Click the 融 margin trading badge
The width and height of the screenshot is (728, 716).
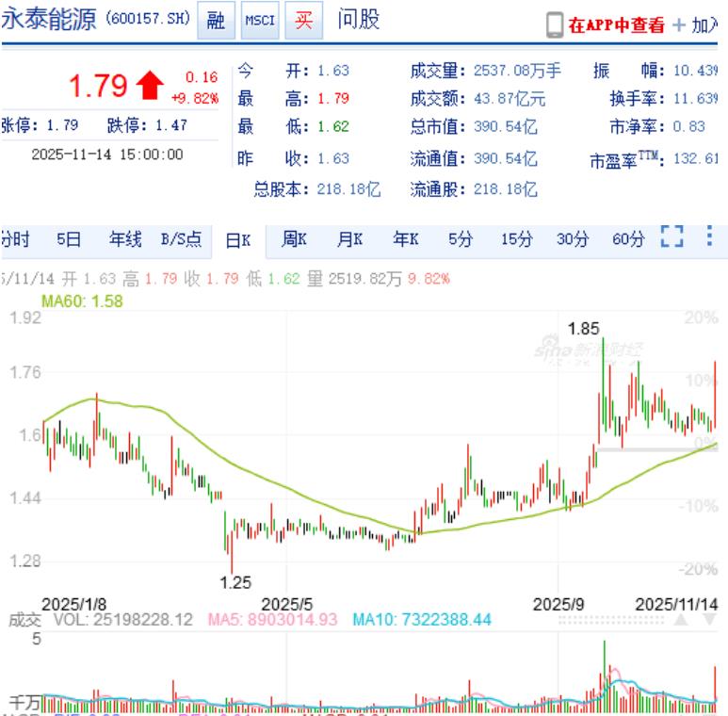pyautogui.click(x=216, y=21)
